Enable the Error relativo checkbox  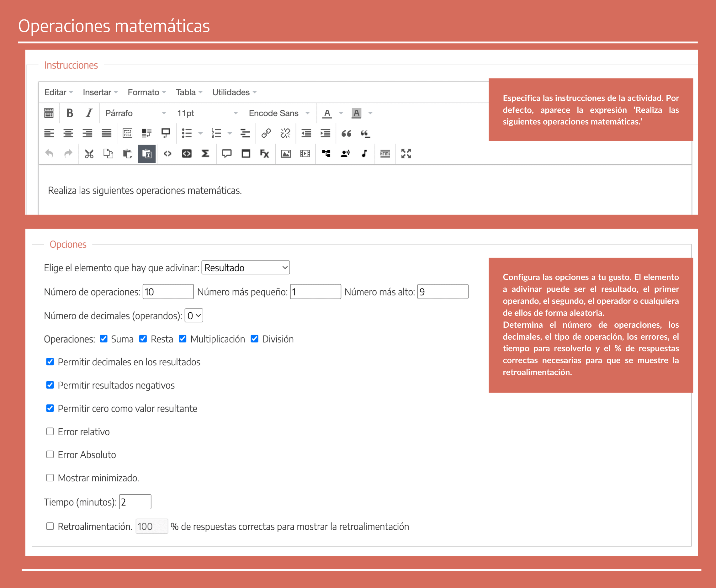coord(50,431)
